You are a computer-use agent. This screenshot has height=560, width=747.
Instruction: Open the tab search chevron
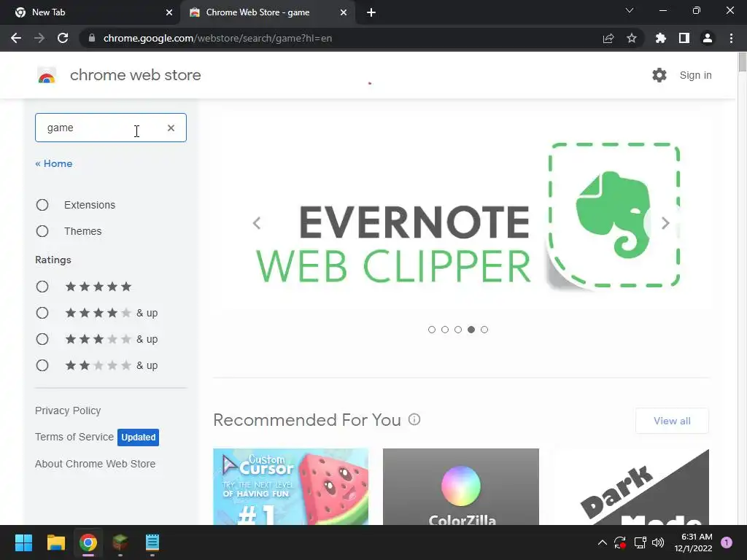point(630,10)
